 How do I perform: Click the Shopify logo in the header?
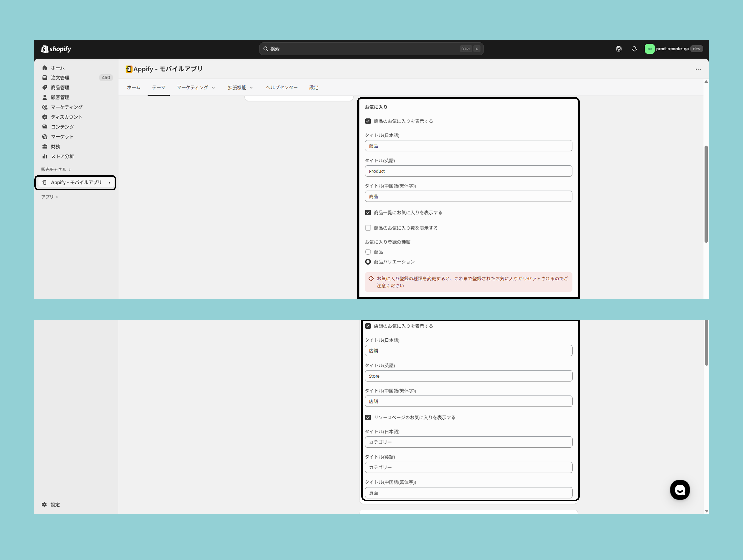pyautogui.click(x=56, y=49)
